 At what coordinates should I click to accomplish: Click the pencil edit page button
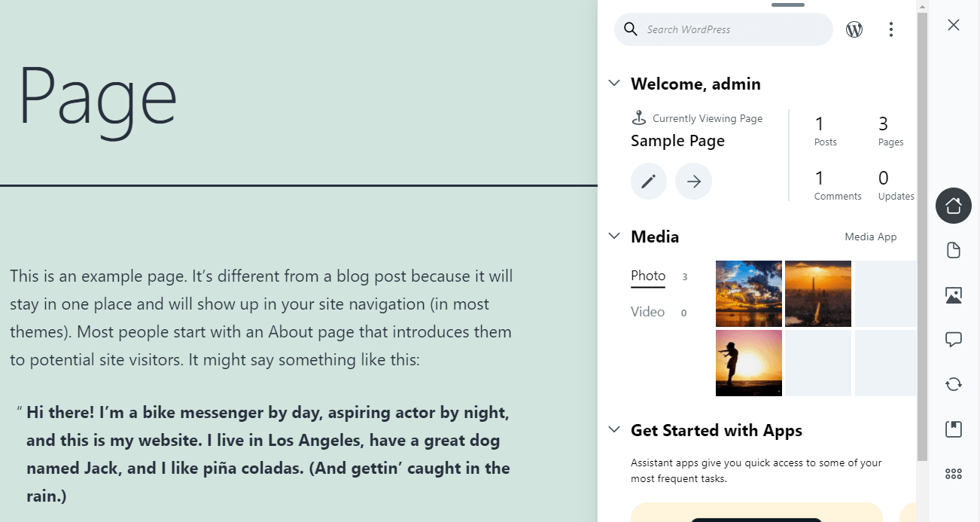(x=648, y=182)
